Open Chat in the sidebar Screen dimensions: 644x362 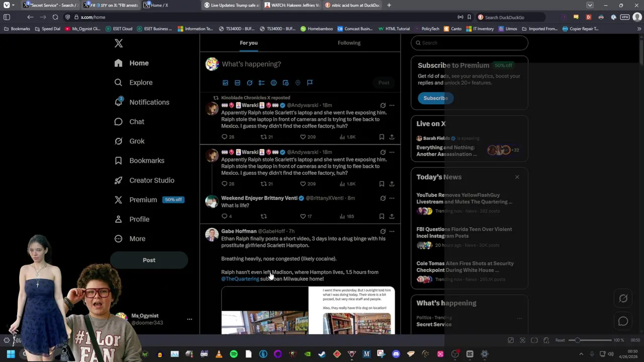[x=129, y=122]
